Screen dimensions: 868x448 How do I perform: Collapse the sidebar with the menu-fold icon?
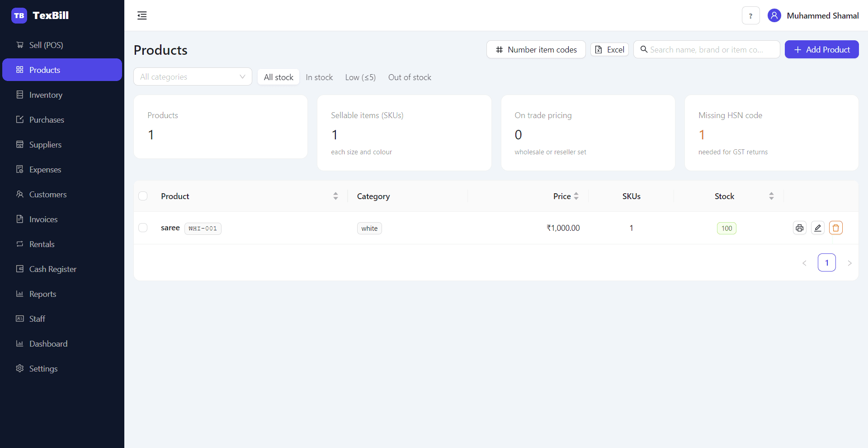point(142,15)
